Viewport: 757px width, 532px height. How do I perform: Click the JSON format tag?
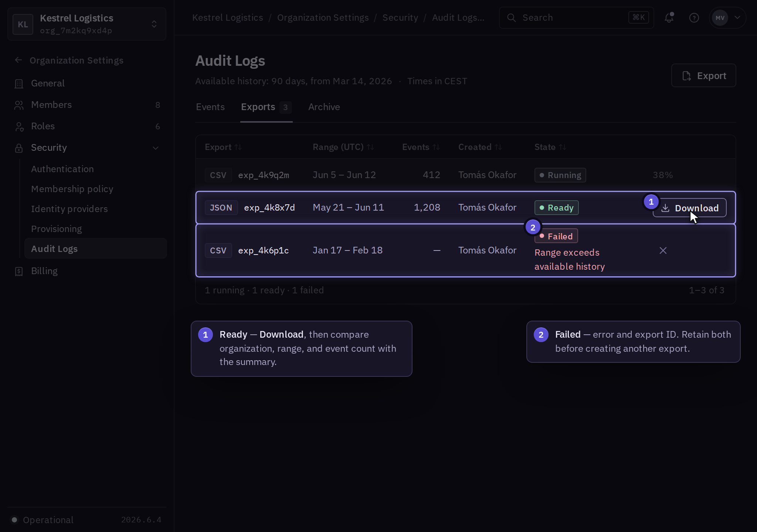coord(221,208)
